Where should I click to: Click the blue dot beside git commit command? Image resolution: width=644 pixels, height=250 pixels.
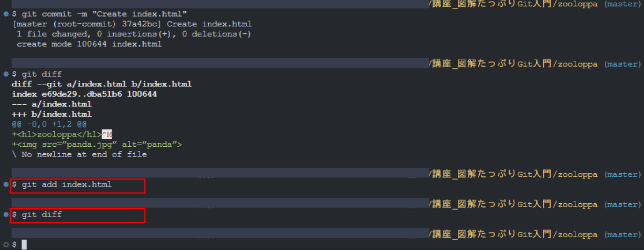(x=5, y=13)
